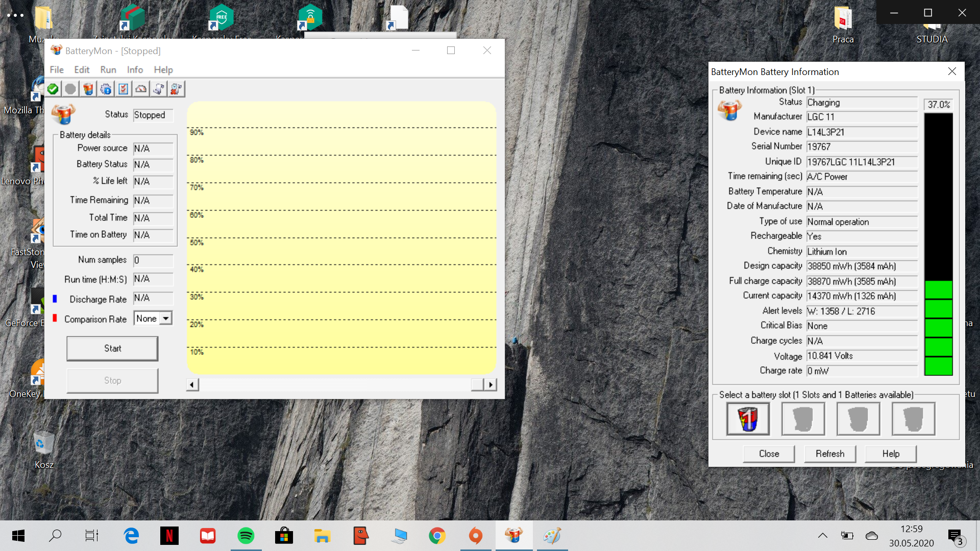Click the red checklist configuration toolbar icon
Viewport: 980px width, 551px height.
pyautogui.click(x=124, y=89)
